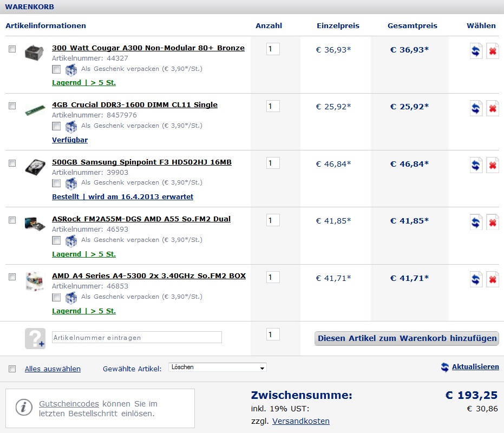Open the Gutscheincodes link
504x433 pixels.
[x=69, y=404]
